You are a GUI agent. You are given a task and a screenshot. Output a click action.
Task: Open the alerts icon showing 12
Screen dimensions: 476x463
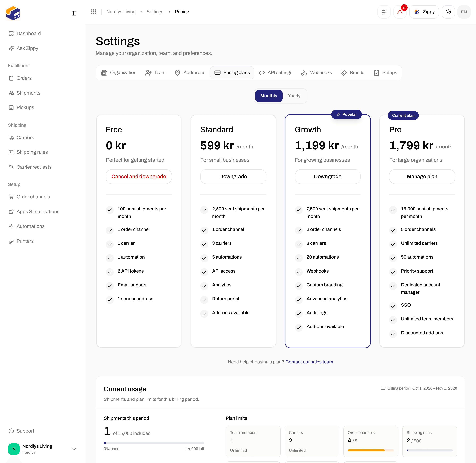point(400,12)
